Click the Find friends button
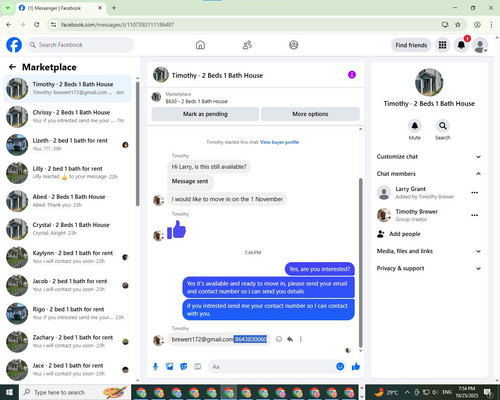 point(411,45)
